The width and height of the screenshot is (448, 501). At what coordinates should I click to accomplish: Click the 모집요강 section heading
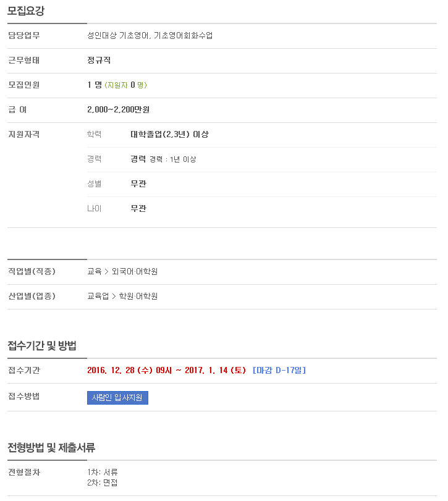coord(26,11)
